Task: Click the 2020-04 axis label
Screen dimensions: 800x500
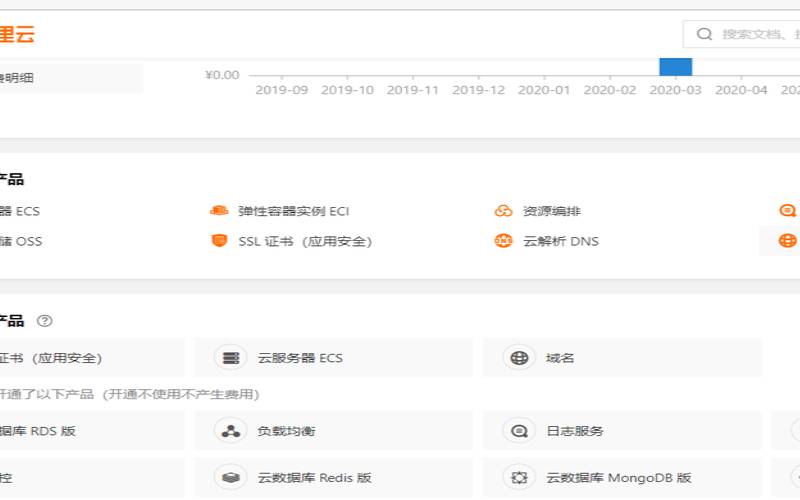Action: click(x=741, y=90)
